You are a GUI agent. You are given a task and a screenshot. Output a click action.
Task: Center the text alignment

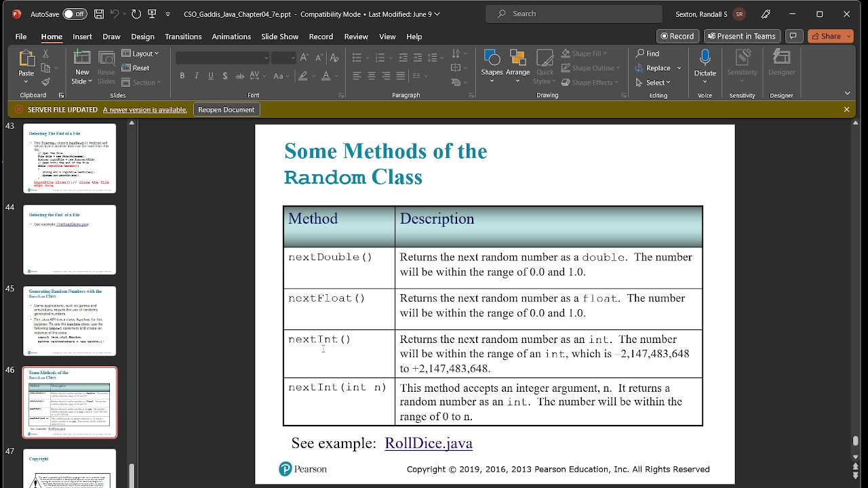[372, 76]
